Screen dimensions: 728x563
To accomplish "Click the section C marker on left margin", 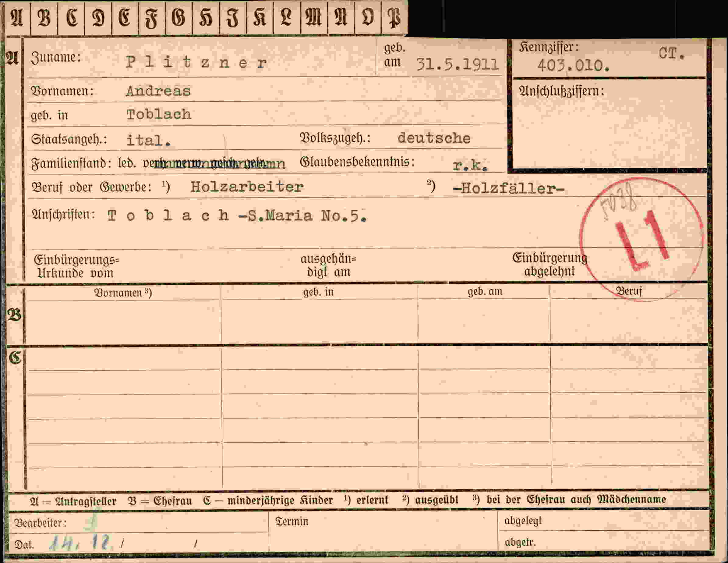I will 15,358.
